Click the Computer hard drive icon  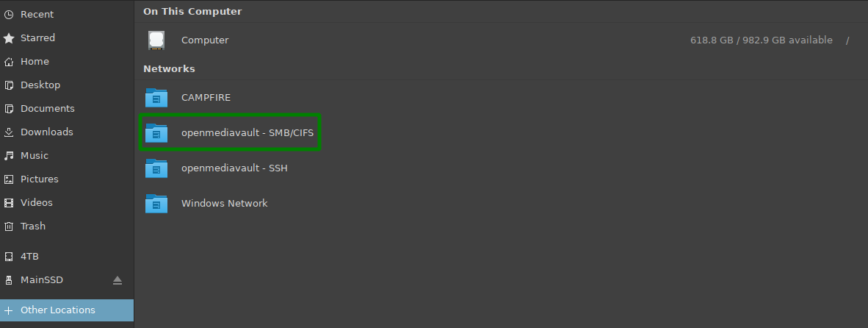156,40
